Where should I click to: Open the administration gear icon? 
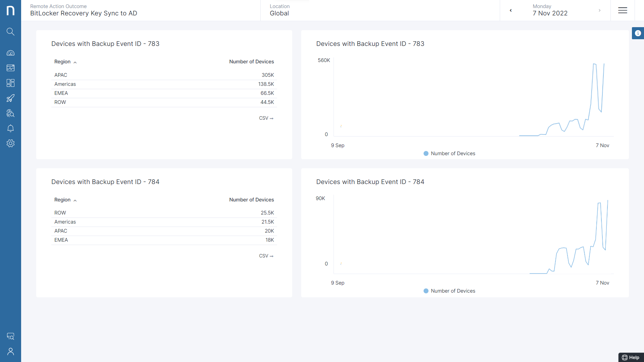pyautogui.click(x=10, y=143)
